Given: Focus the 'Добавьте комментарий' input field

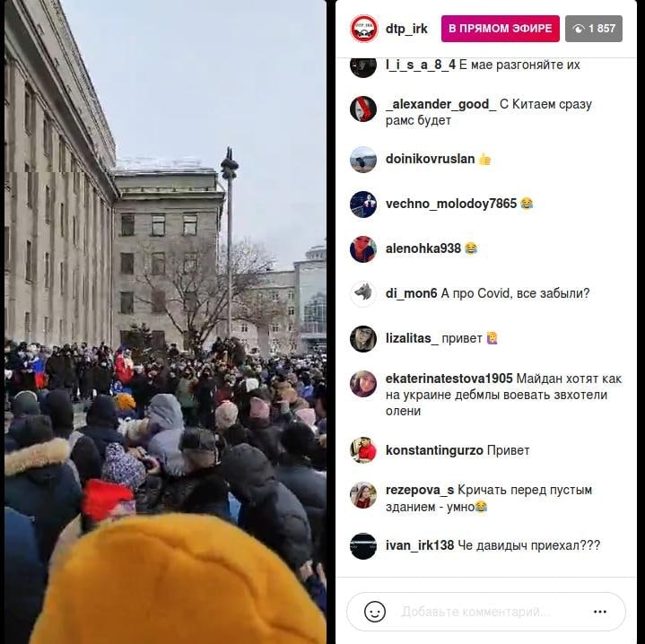Looking at the screenshot, I should click(475, 612).
